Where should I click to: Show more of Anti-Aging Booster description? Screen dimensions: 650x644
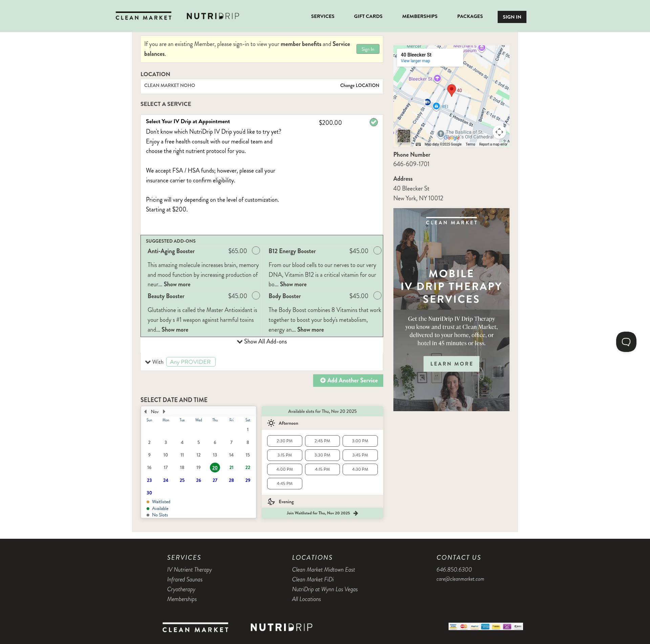[x=177, y=285]
